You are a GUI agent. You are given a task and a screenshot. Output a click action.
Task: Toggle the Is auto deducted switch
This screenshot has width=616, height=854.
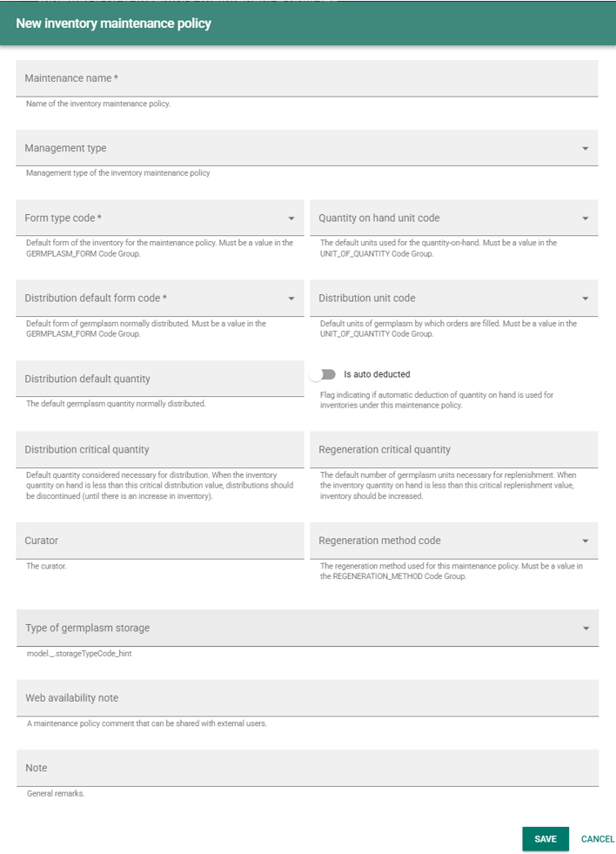pyautogui.click(x=324, y=374)
